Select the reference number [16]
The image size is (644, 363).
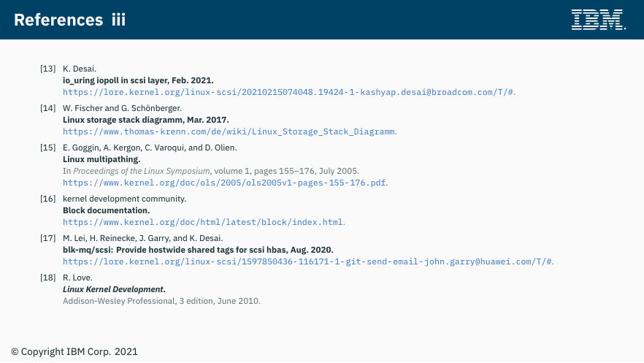pos(47,199)
